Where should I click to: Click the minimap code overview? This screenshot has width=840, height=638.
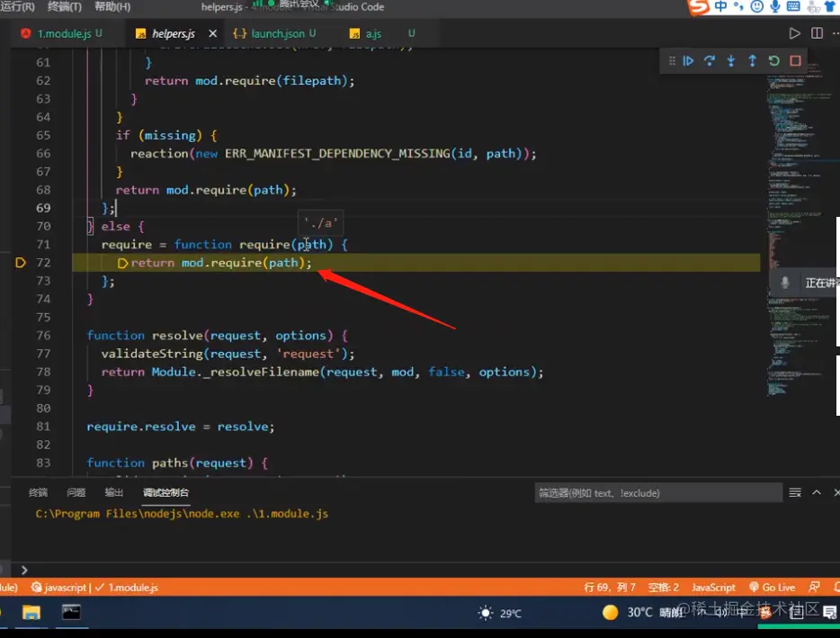pyautogui.click(x=799, y=230)
